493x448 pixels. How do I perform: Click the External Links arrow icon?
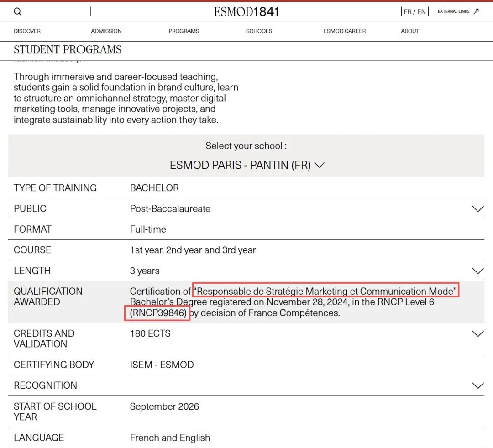476,11
